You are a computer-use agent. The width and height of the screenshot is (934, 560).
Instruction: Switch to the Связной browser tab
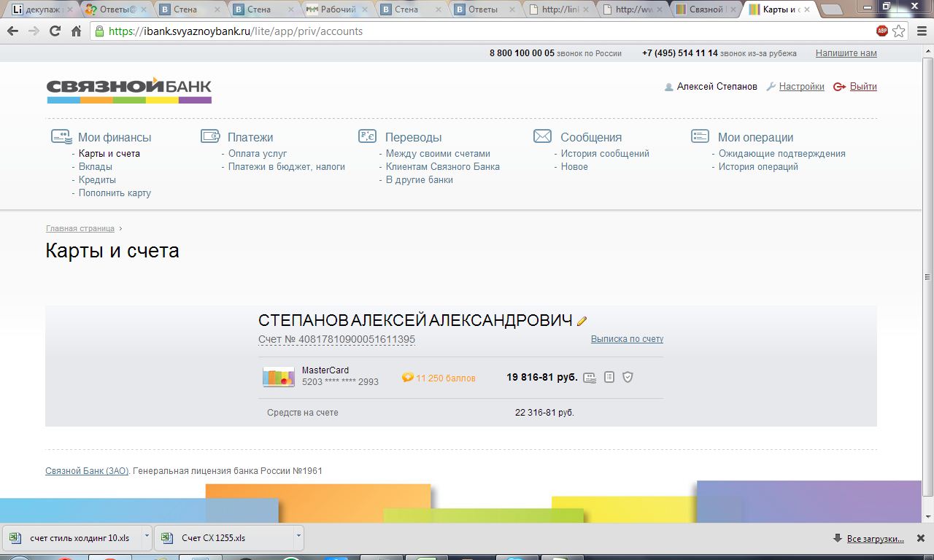705,9
